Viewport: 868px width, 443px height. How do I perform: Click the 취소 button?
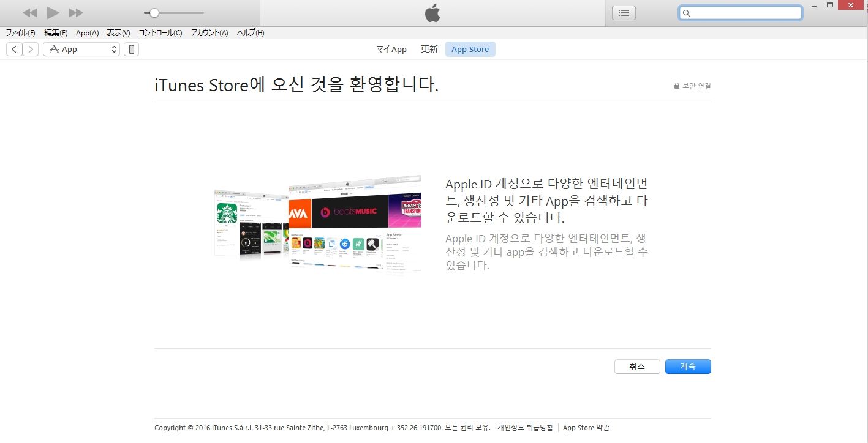pyautogui.click(x=637, y=367)
